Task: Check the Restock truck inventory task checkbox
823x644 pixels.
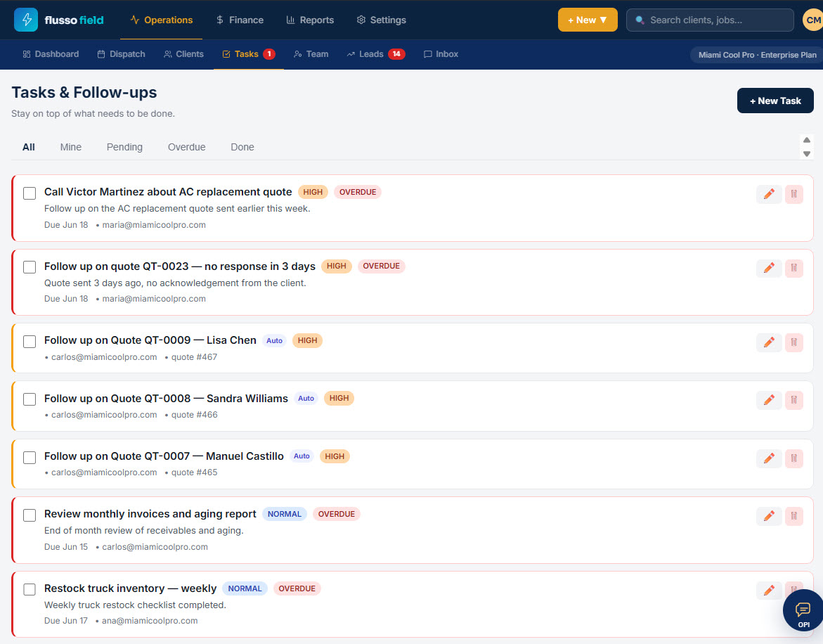Action: (x=30, y=589)
